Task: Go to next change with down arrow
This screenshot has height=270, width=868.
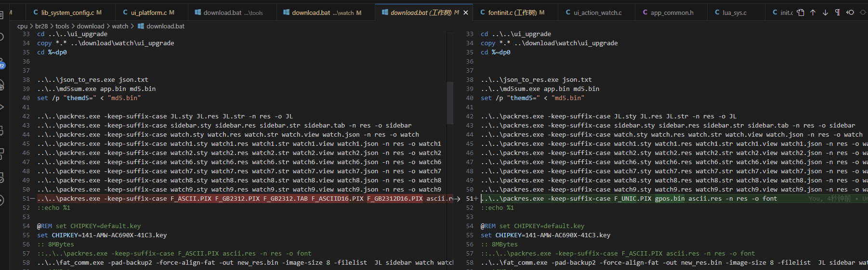Action: [x=825, y=13]
